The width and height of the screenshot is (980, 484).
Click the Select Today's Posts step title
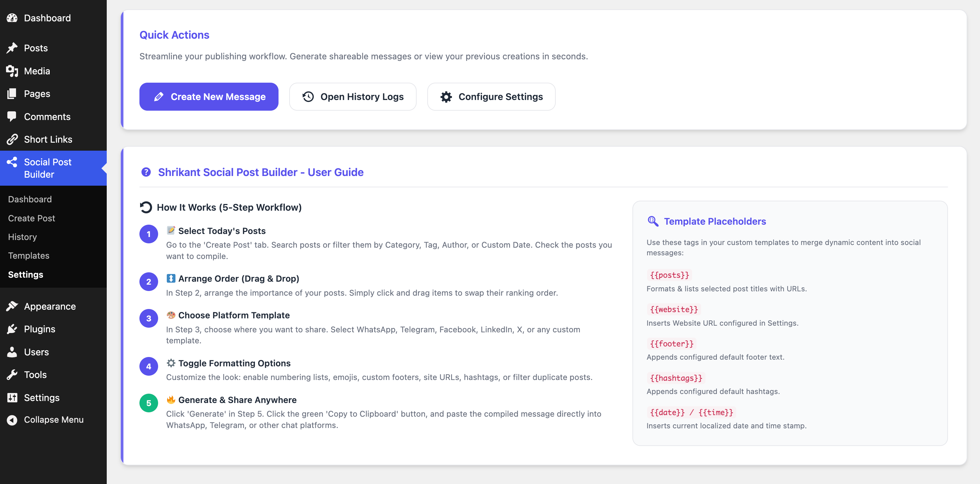[x=222, y=231]
